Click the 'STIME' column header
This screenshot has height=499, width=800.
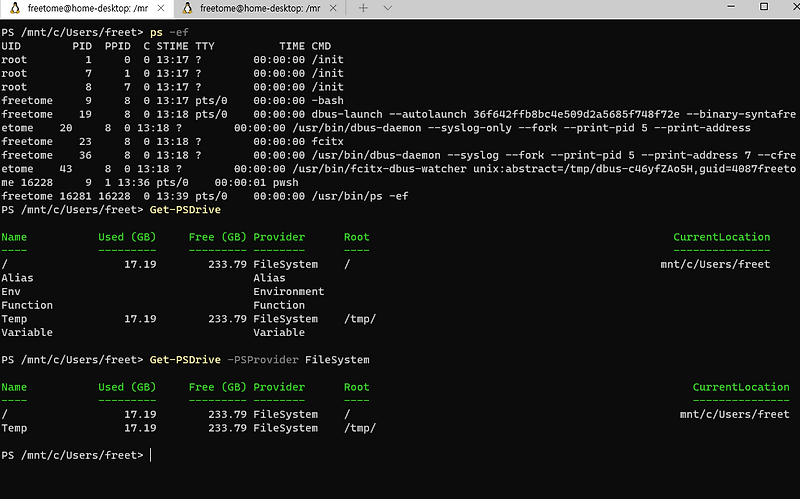(x=172, y=46)
